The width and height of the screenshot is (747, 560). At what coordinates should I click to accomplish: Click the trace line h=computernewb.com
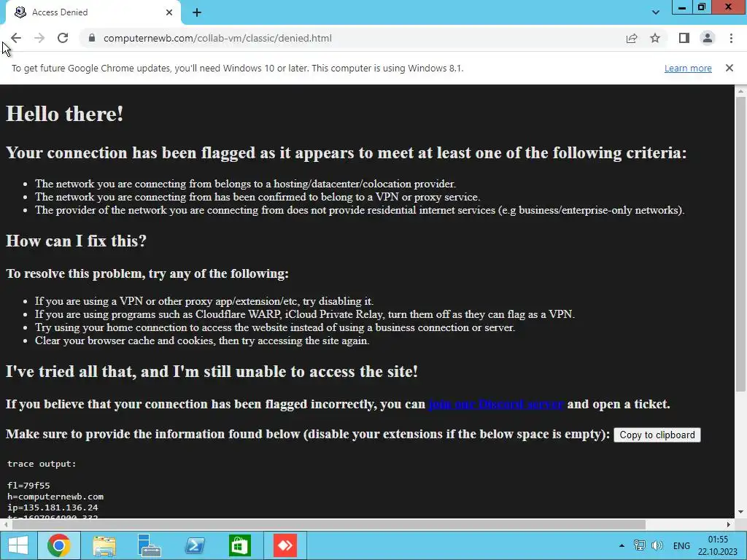pos(55,497)
